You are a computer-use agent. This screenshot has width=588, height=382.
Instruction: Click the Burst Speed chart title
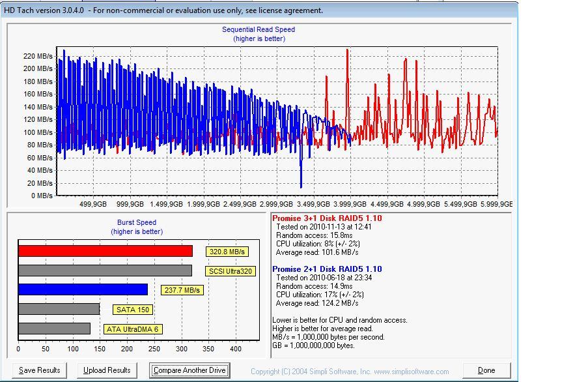coord(137,222)
